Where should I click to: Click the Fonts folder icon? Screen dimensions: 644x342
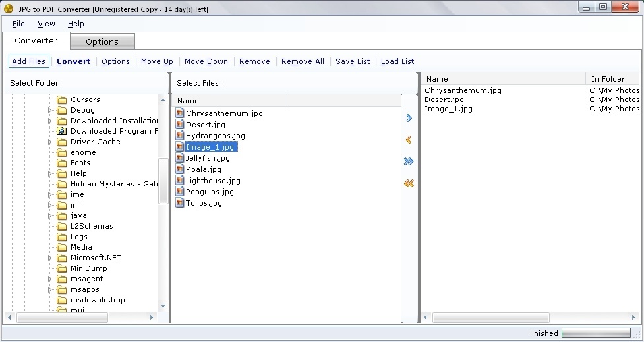click(61, 163)
